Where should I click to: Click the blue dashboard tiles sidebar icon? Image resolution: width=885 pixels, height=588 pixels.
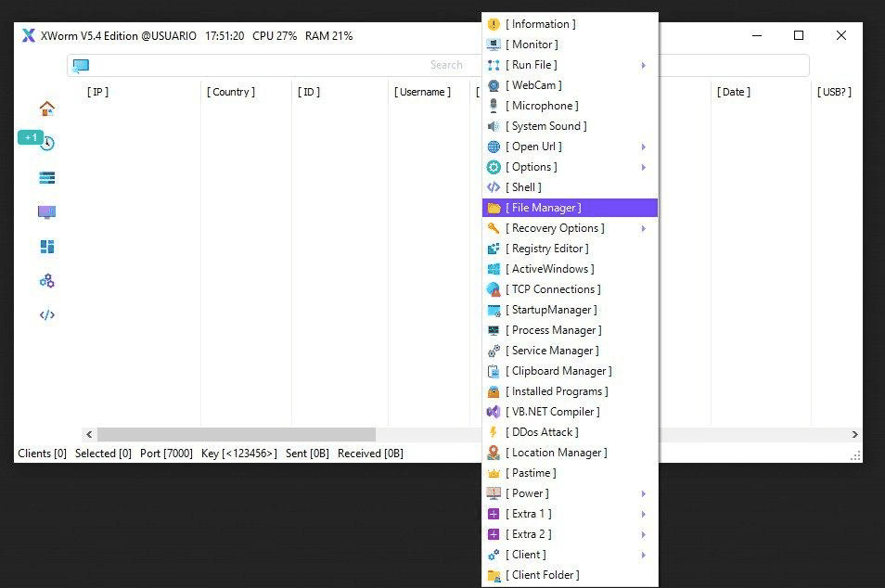click(x=46, y=247)
